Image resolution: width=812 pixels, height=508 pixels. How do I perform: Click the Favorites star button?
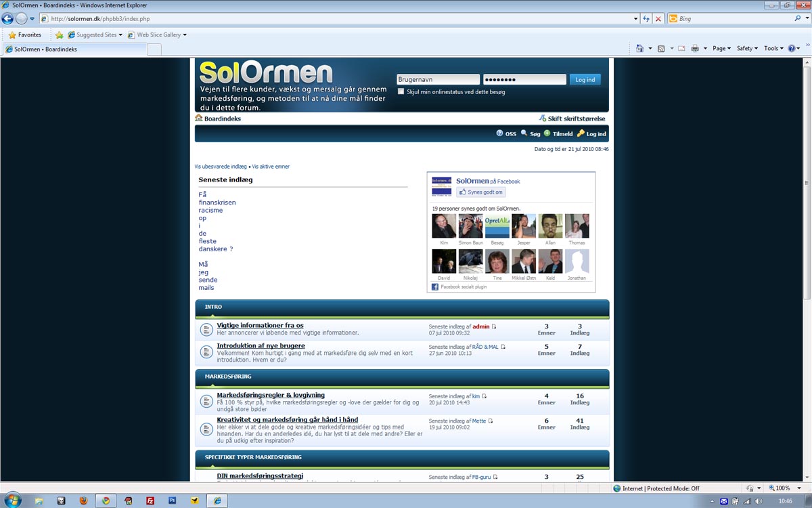(x=24, y=35)
